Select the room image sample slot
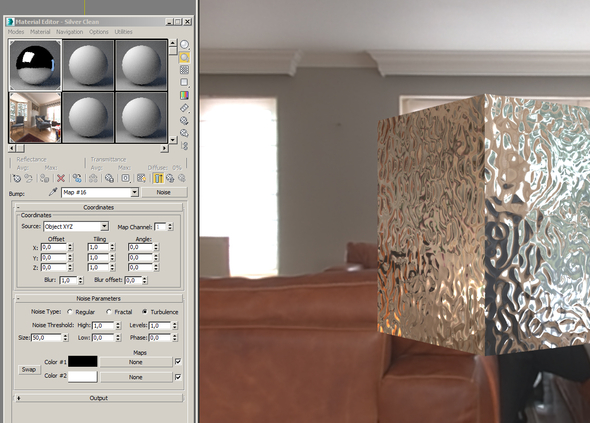Image resolution: width=590 pixels, height=423 pixels. click(x=35, y=117)
